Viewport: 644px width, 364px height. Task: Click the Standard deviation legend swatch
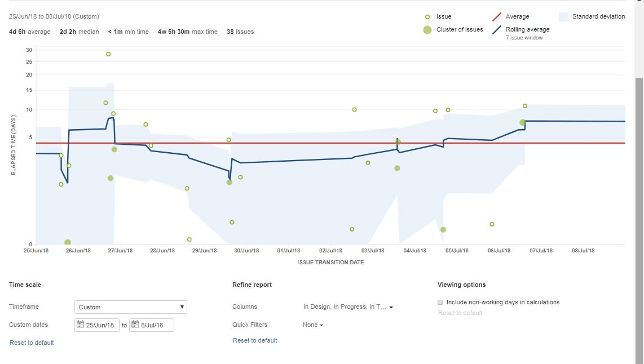563,17
